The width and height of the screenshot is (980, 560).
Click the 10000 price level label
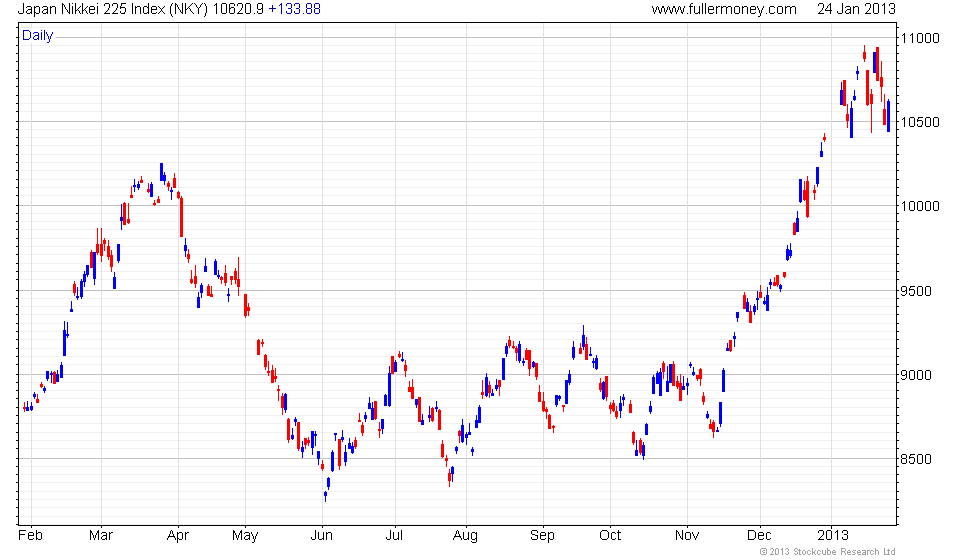(920, 206)
